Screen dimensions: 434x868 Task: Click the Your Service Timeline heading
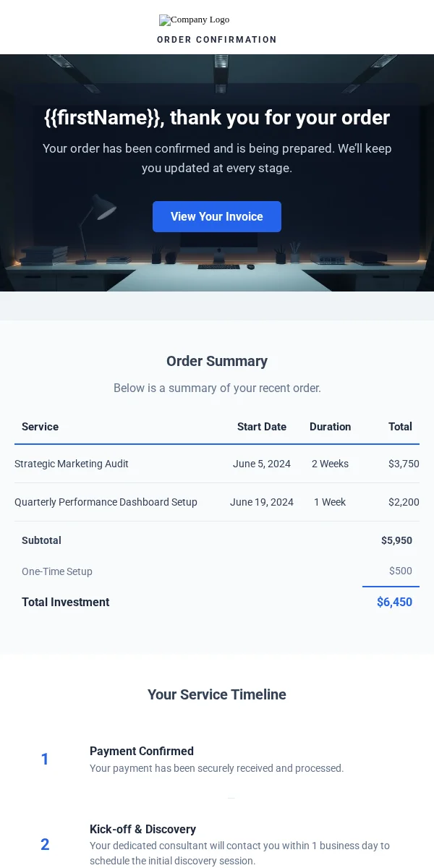217,694
